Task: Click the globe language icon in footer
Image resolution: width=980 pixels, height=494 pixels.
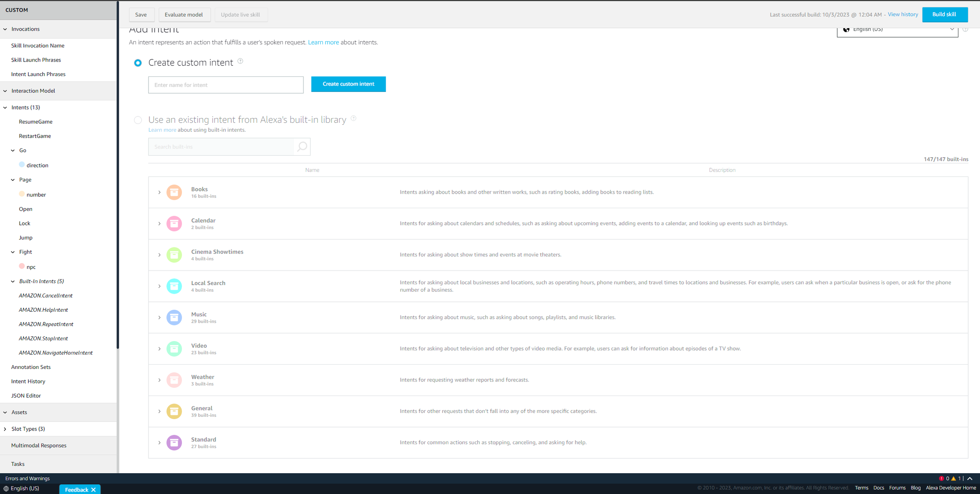Action: pos(6,489)
